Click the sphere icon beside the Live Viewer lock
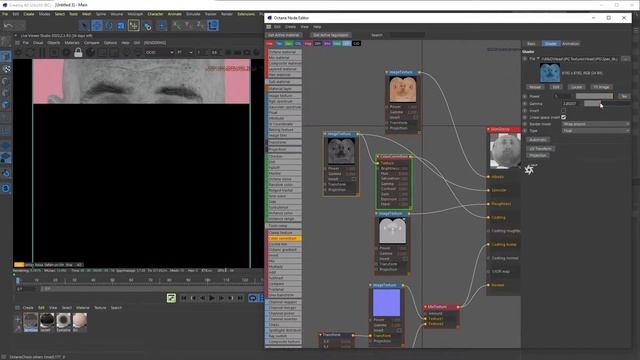The width and height of the screenshot is (640, 360). coord(90,52)
